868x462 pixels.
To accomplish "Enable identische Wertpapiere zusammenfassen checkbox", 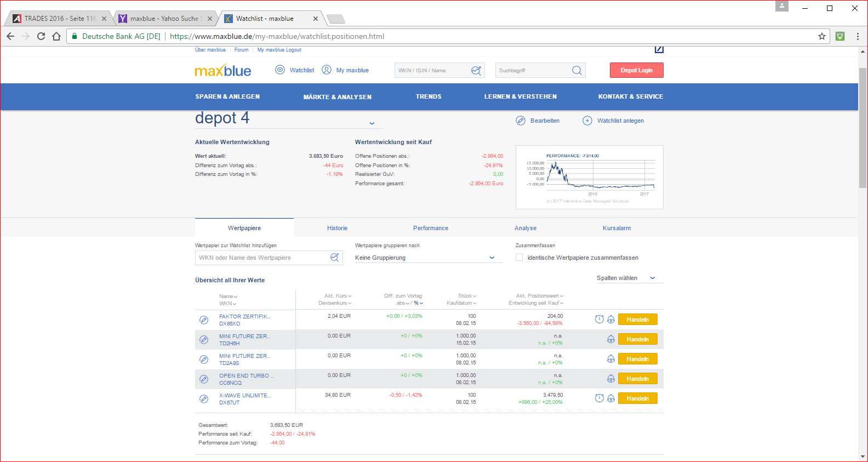I will coord(519,258).
